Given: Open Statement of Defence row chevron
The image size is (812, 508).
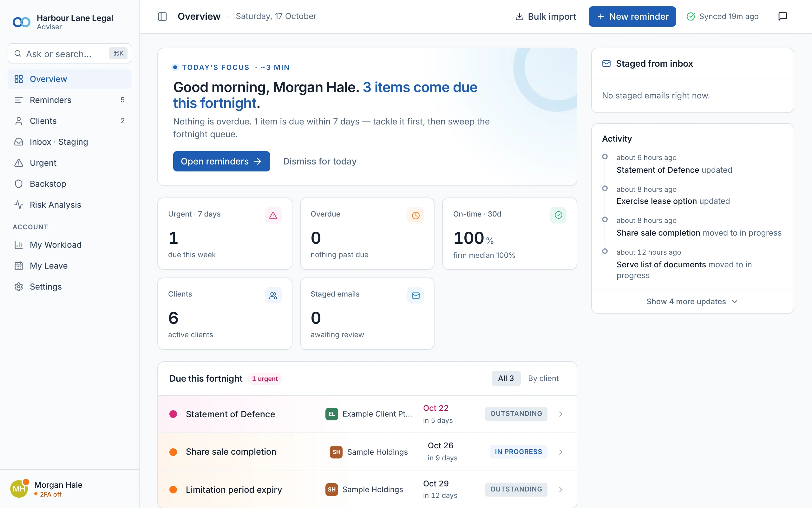Looking at the screenshot, I should (561, 414).
